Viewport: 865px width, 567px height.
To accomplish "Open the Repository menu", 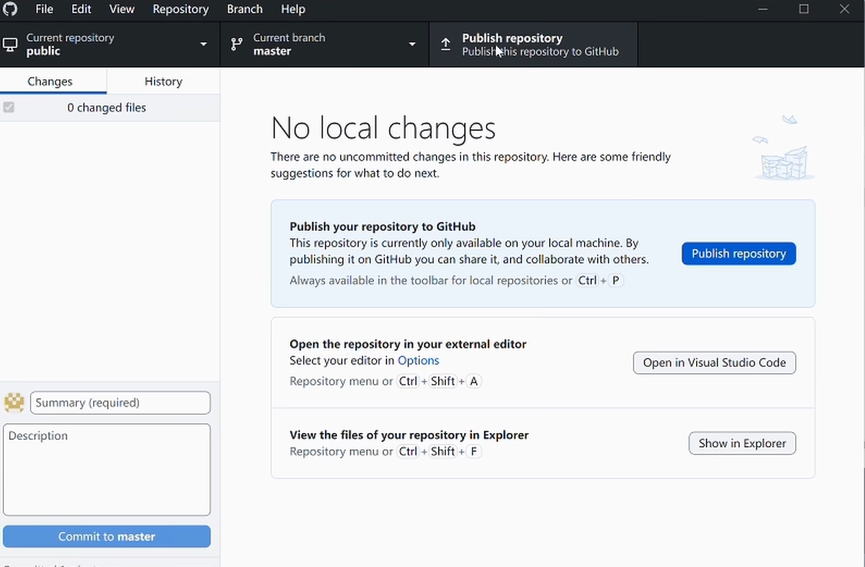I will (180, 9).
